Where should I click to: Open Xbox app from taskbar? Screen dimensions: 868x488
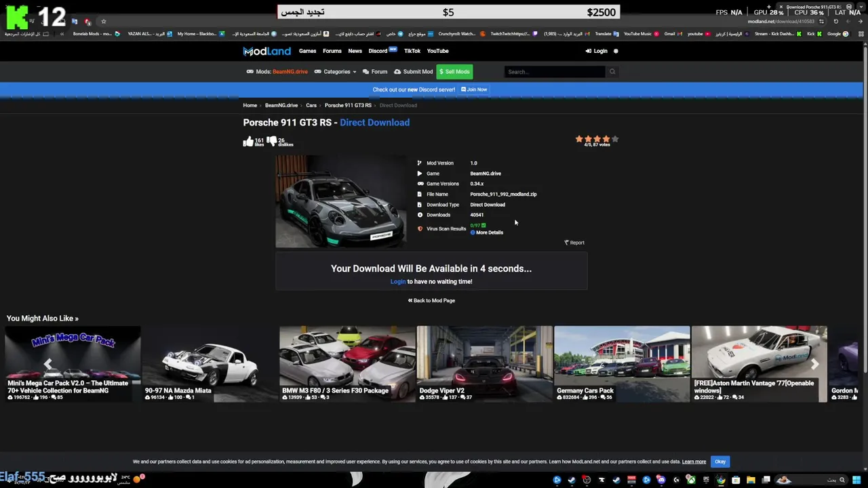click(x=690, y=480)
